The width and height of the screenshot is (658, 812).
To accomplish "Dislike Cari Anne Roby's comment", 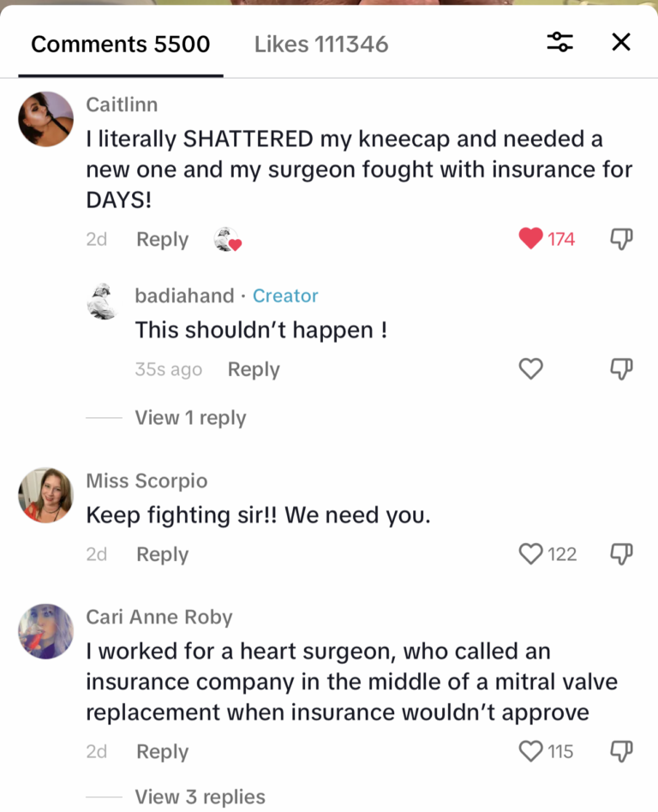I will 621,751.
